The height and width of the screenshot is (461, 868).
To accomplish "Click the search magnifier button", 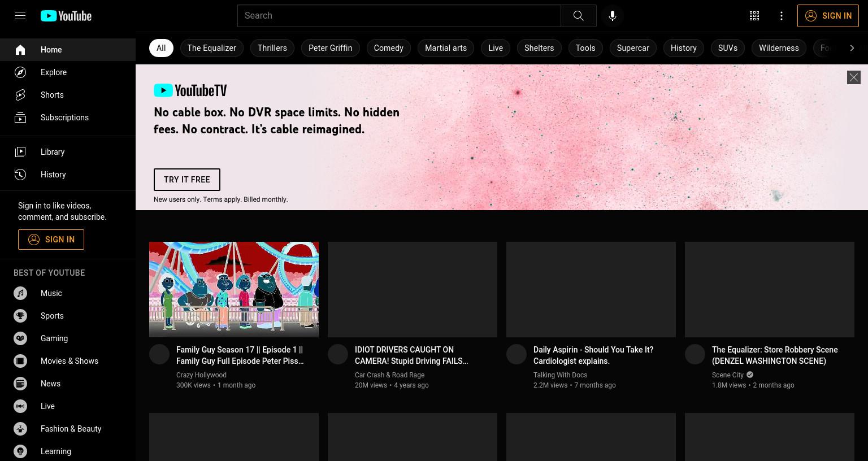I will click(578, 16).
